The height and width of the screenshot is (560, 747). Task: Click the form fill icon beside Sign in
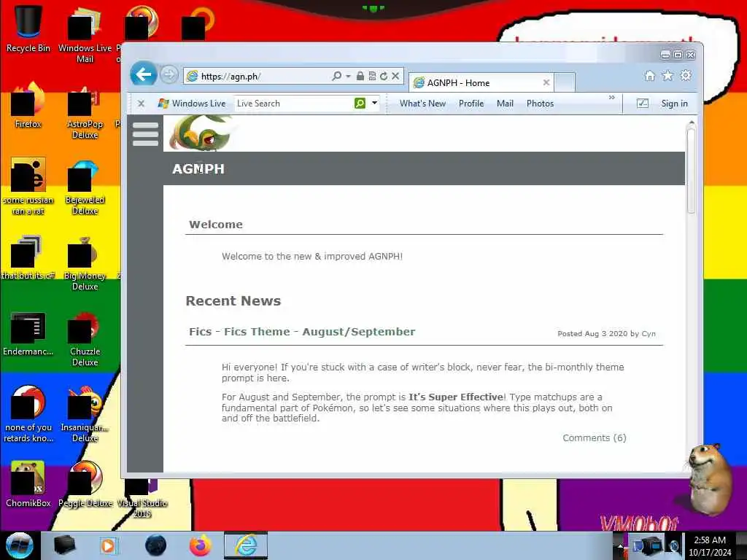pyautogui.click(x=642, y=104)
